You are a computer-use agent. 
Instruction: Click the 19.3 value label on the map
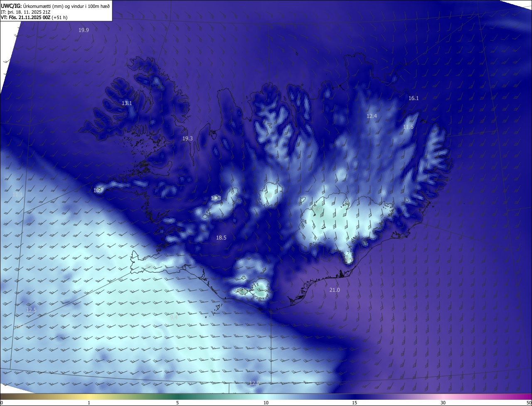187,138
